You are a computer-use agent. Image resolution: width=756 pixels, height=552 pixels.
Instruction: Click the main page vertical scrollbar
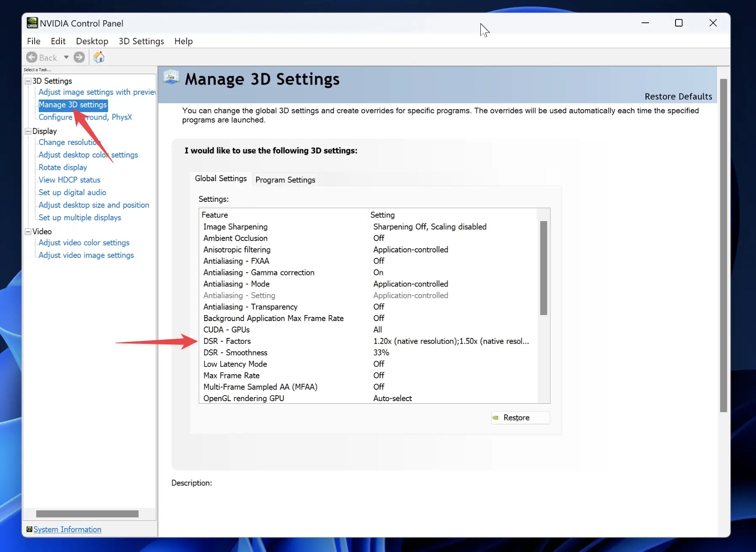pyautogui.click(x=724, y=246)
